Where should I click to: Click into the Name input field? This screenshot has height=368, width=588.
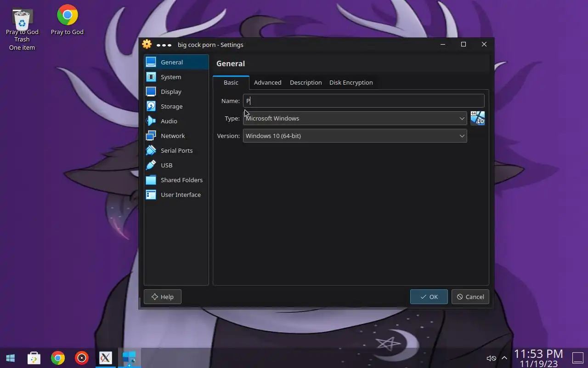(364, 101)
